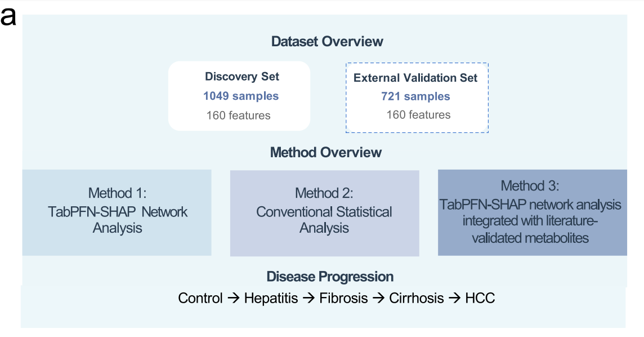Click the Dataset Overview heading
This screenshot has height=337, width=644.
click(327, 42)
